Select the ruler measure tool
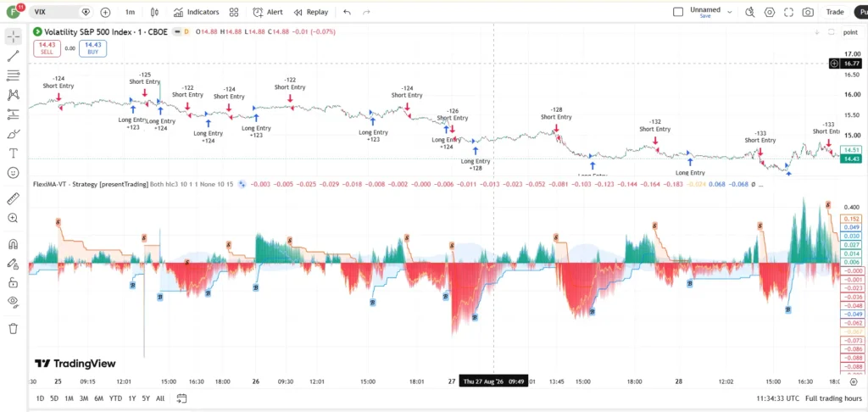 click(14, 198)
